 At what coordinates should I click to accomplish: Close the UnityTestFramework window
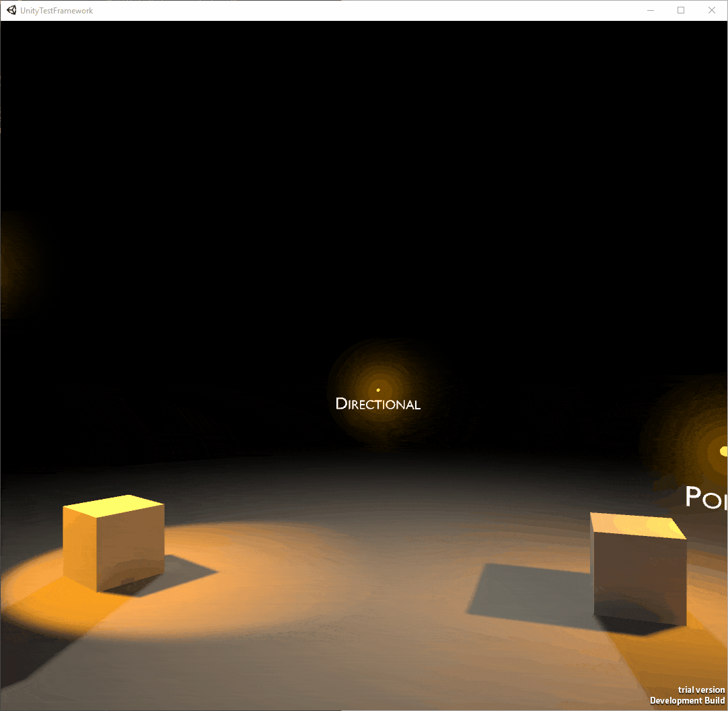(712, 10)
